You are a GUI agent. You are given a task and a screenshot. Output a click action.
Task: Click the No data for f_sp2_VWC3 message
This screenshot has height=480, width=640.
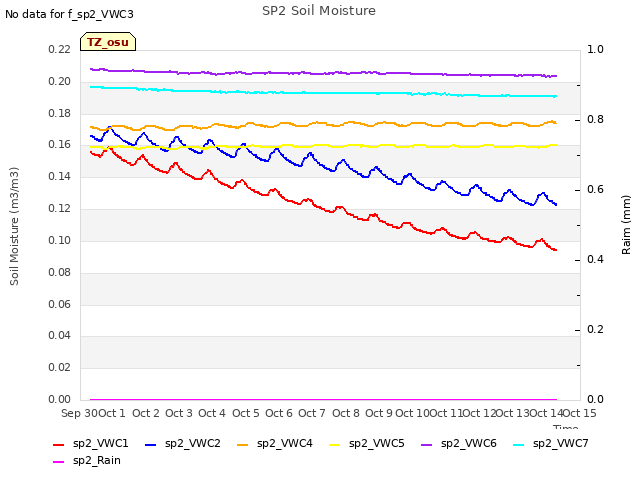click(x=69, y=14)
